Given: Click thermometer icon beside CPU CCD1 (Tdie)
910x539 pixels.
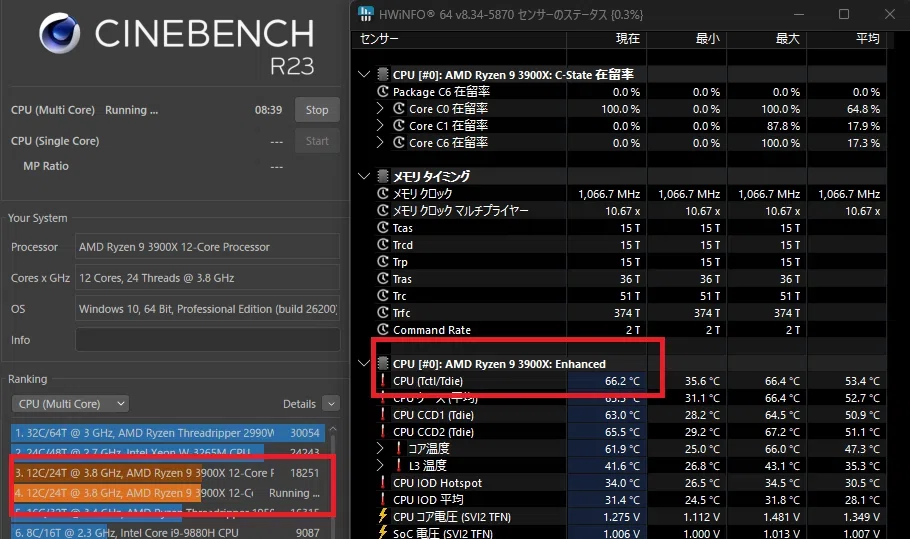Looking at the screenshot, I should click(382, 414).
